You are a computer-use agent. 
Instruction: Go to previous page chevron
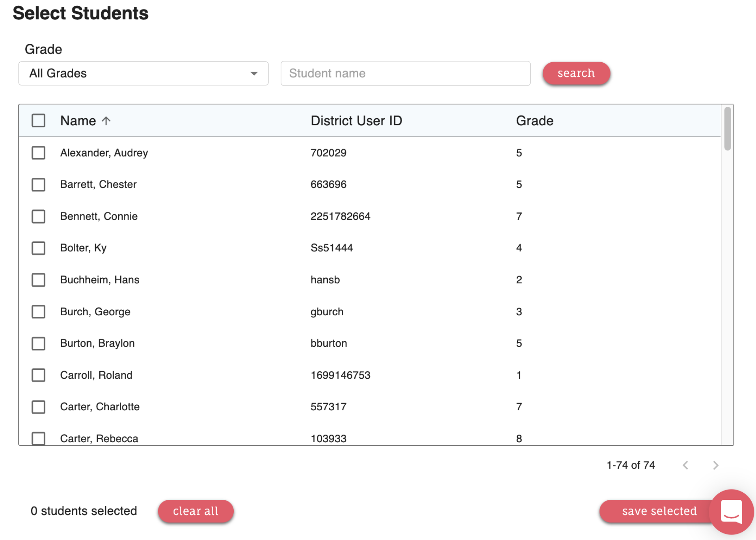point(685,466)
